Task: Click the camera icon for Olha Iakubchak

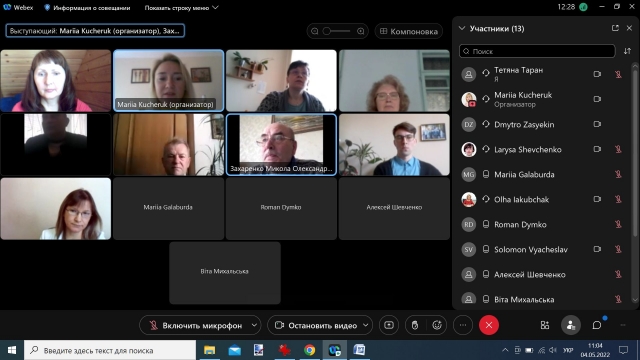Action: pos(597,199)
